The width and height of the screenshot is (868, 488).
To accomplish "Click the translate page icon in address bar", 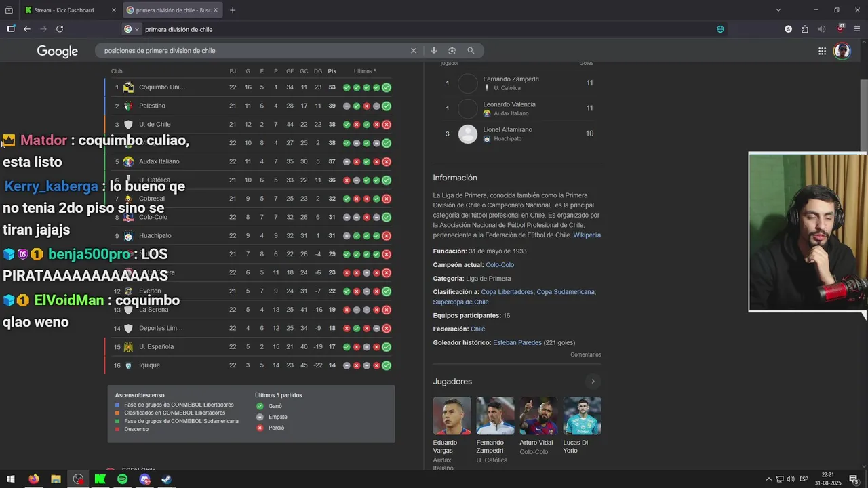I will tap(720, 29).
